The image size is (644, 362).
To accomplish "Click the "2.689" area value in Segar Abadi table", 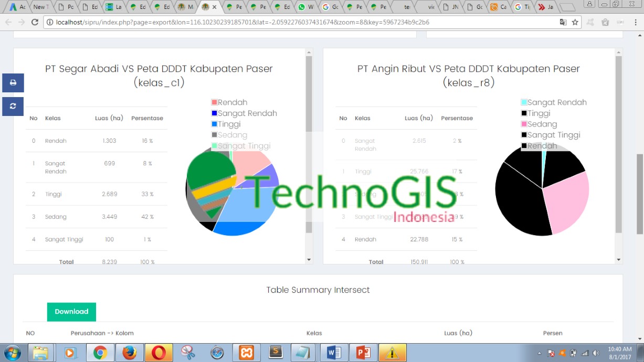I will point(110,194).
